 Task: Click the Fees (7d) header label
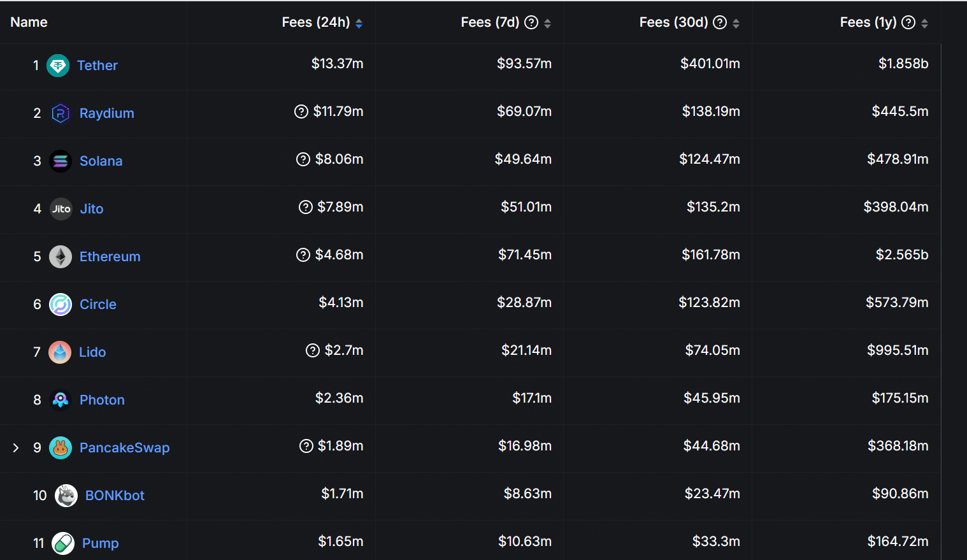490,22
